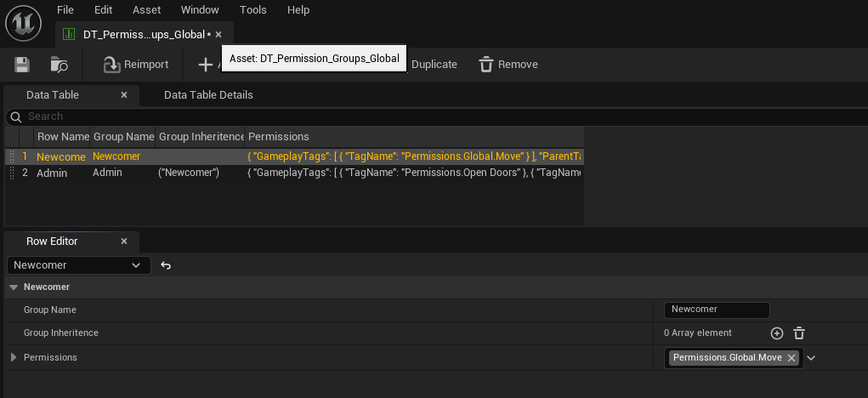The width and height of the screenshot is (868, 398).
Task: Open the Asset menu
Action: pyautogui.click(x=146, y=10)
